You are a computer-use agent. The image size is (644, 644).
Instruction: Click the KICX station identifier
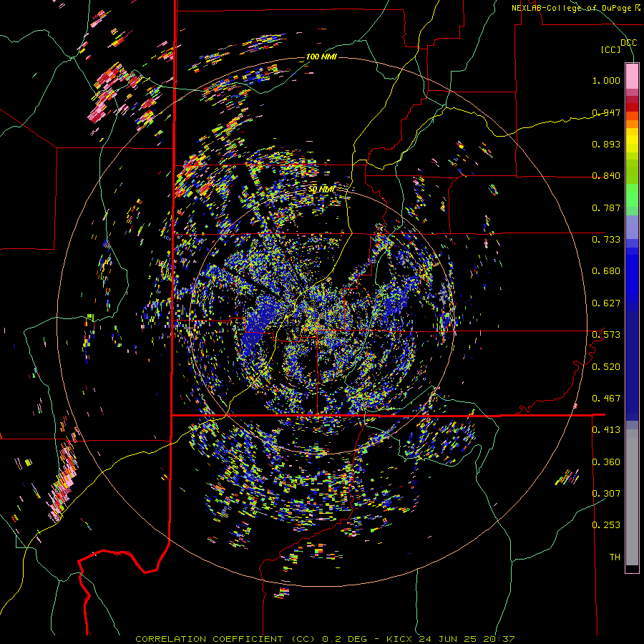pyautogui.click(x=401, y=639)
